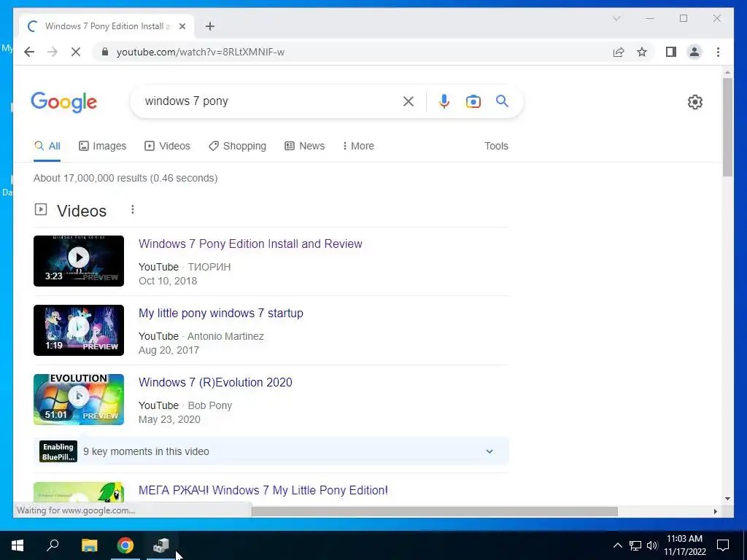This screenshot has height=560, width=747.
Task: Stop the page loading with the X button
Action: click(x=76, y=52)
